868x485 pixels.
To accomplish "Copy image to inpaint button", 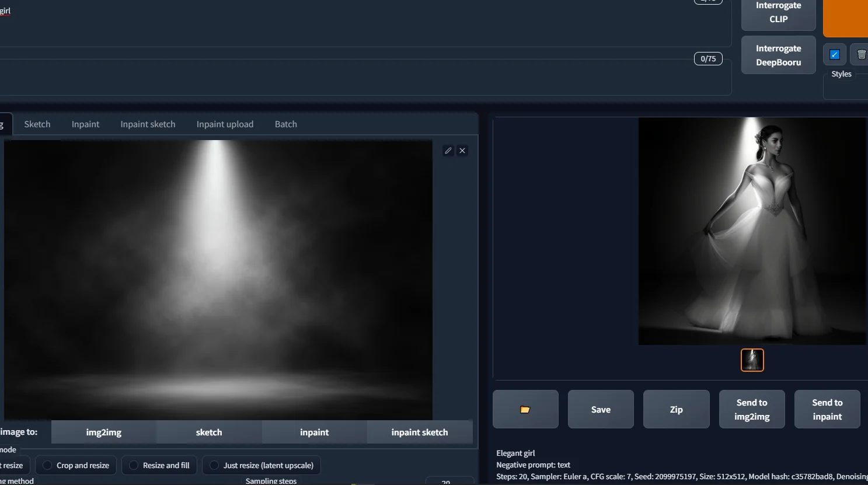I will [x=315, y=432].
